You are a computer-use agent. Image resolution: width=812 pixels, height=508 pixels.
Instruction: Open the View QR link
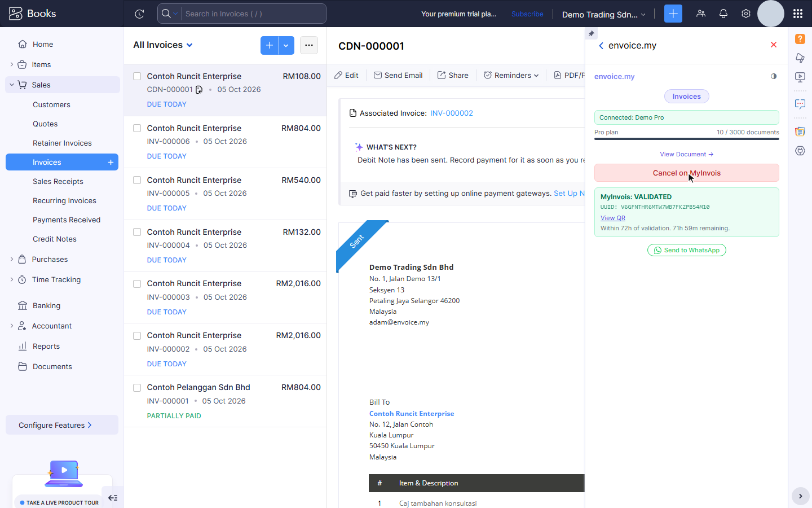[x=613, y=218]
